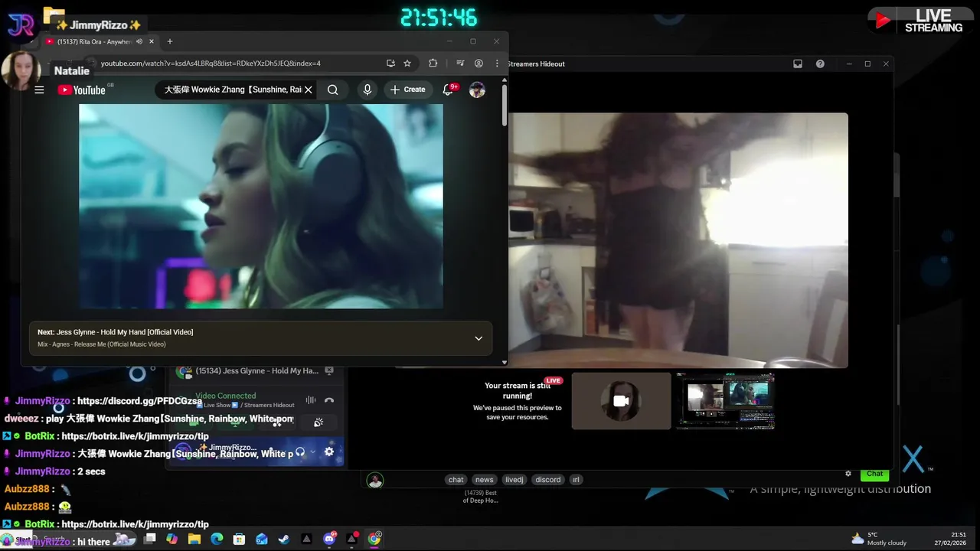Select the discord tag
This screenshot has width=980, height=551.
coord(547,480)
